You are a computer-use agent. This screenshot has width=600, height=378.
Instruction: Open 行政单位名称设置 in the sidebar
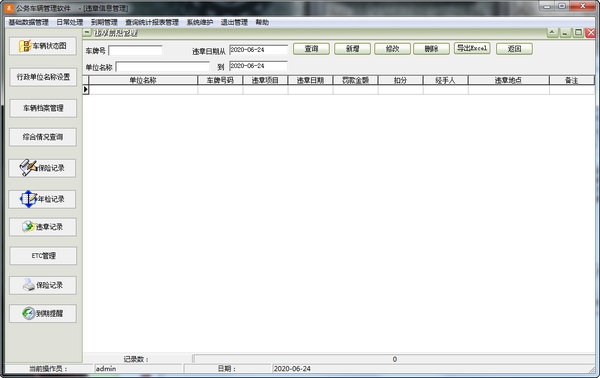coord(43,77)
